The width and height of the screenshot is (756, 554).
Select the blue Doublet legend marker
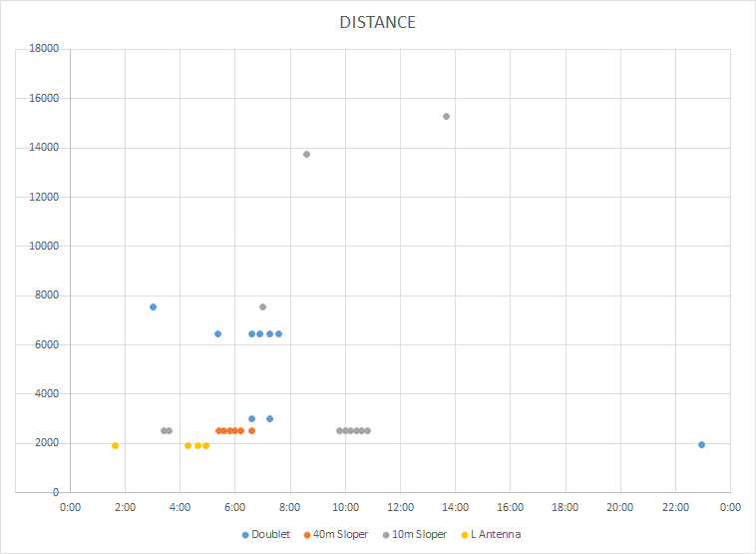pyautogui.click(x=245, y=535)
